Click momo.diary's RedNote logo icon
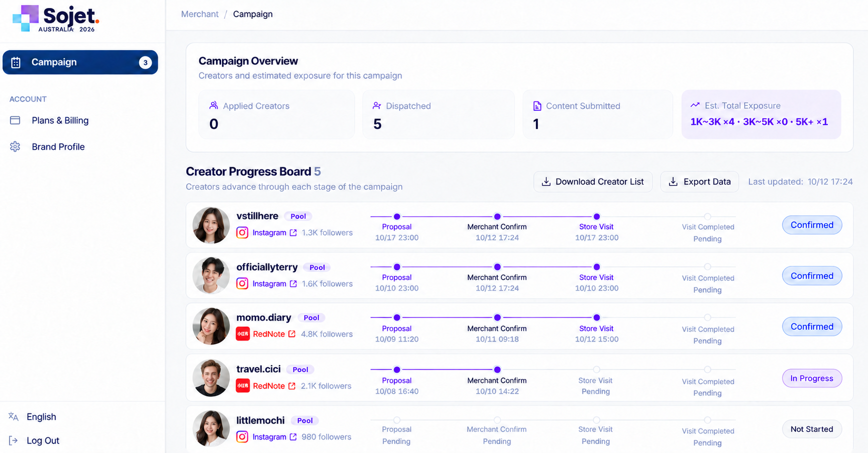 click(x=242, y=334)
